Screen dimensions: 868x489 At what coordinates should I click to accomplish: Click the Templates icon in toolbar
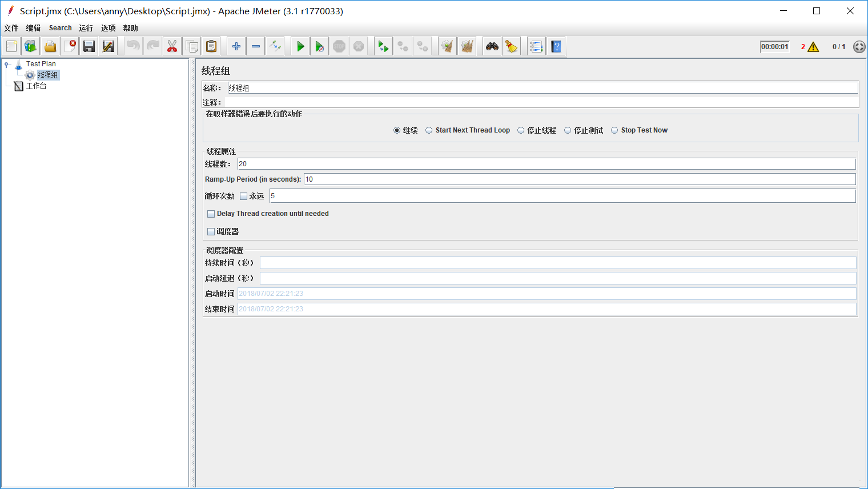click(x=31, y=46)
